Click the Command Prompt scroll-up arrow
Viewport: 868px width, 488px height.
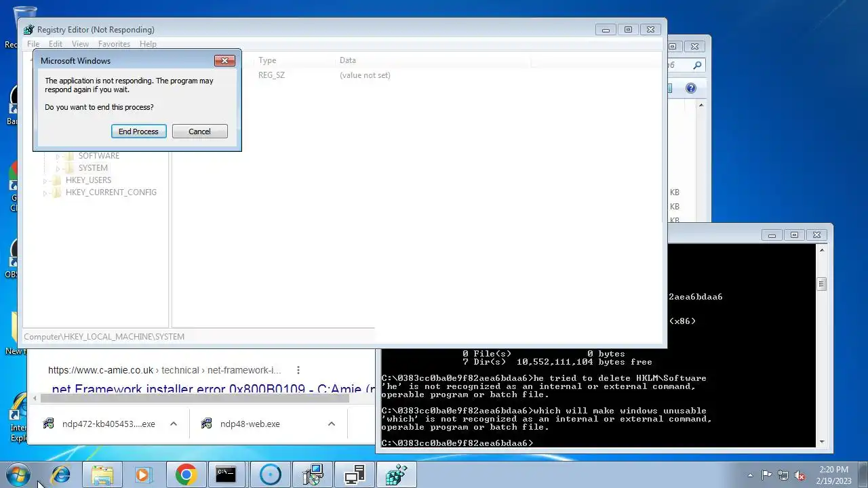[822, 250]
